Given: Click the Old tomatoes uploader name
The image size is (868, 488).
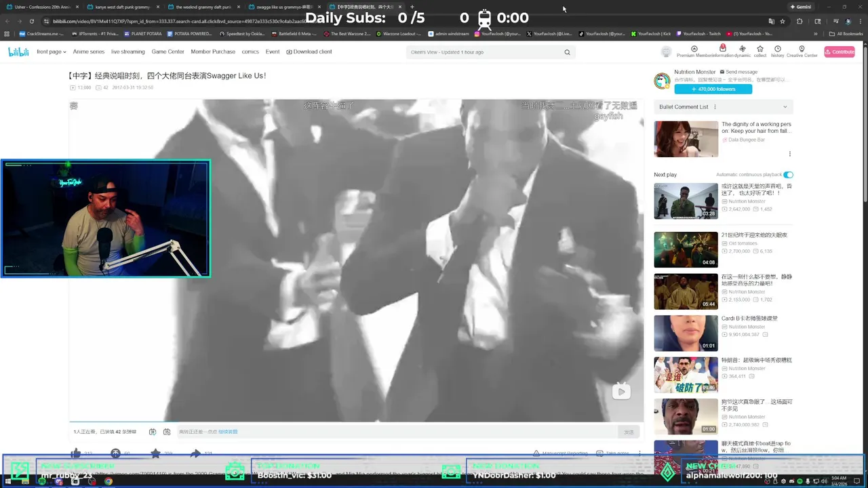Looking at the screenshot, I should coord(742,243).
